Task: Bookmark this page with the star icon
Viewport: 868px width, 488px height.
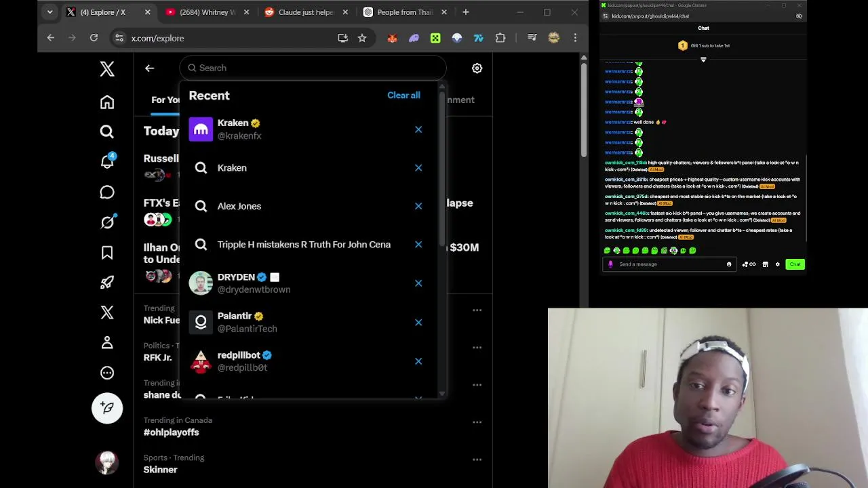Action: pos(362,38)
